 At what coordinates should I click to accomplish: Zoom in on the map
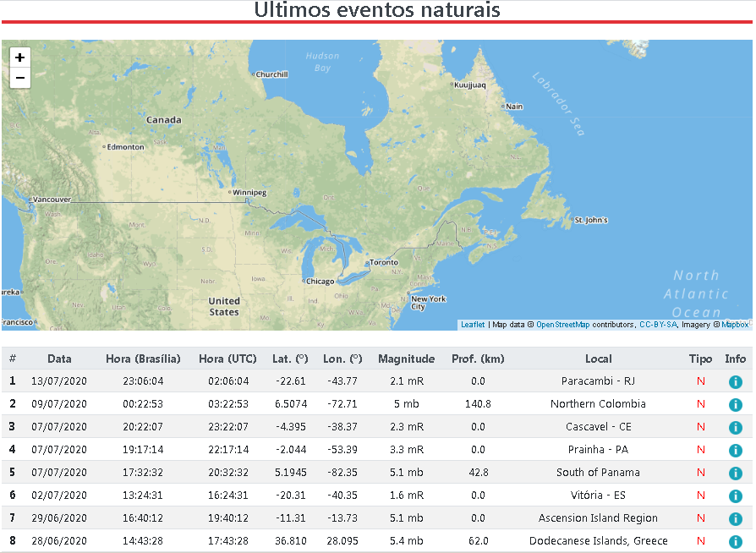[x=20, y=57]
